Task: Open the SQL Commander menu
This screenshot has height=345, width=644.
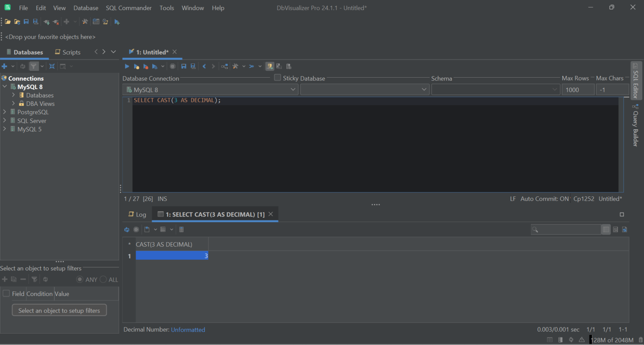Action: click(x=128, y=8)
